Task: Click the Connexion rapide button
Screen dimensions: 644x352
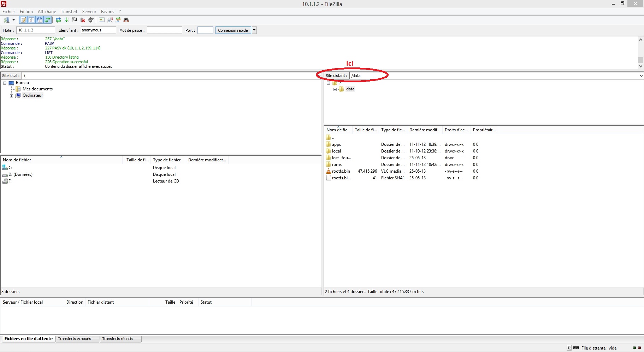Action: click(x=233, y=30)
